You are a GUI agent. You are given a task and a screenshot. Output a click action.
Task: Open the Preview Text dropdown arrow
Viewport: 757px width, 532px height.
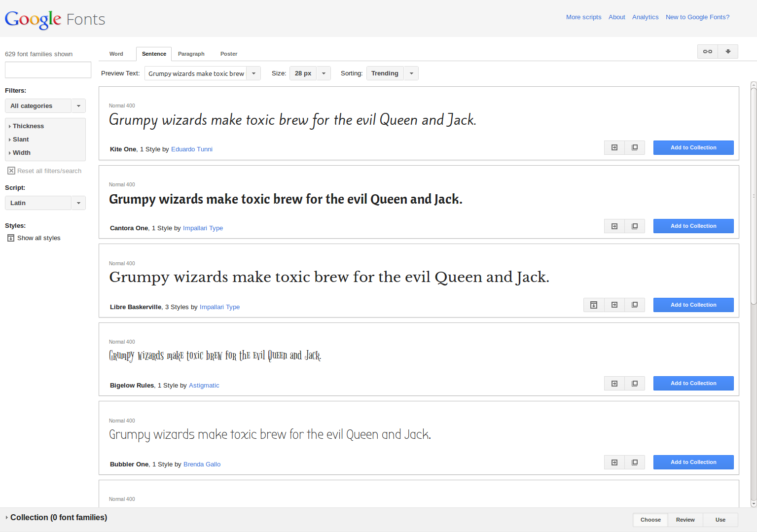[253, 73]
